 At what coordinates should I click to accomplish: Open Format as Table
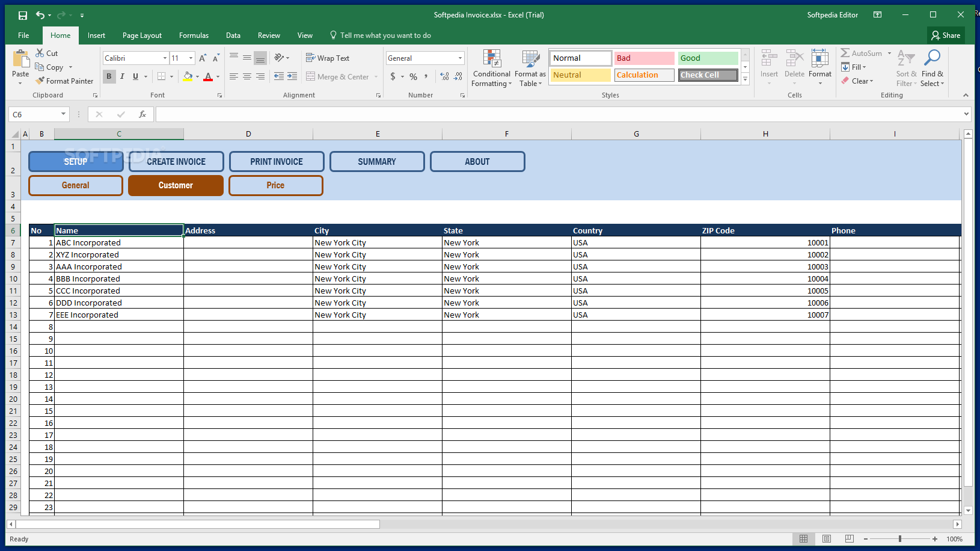coord(530,69)
